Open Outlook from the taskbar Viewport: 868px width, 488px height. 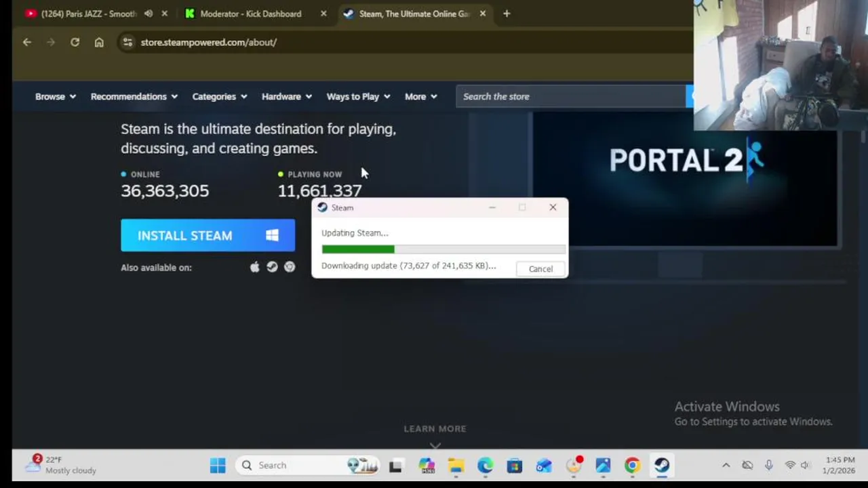coord(544,465)
